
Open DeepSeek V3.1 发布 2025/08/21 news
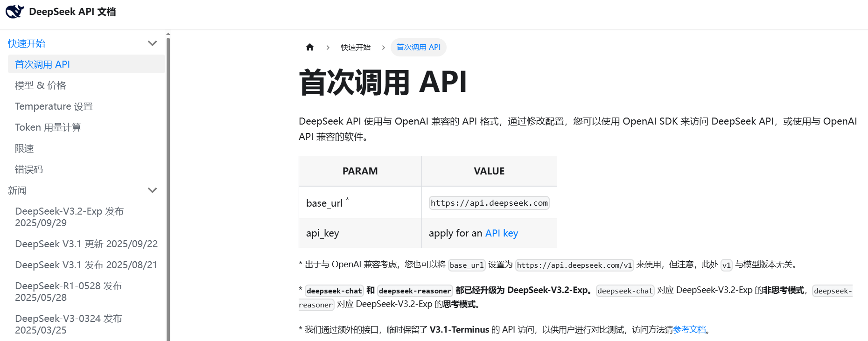tap(86, 265)
